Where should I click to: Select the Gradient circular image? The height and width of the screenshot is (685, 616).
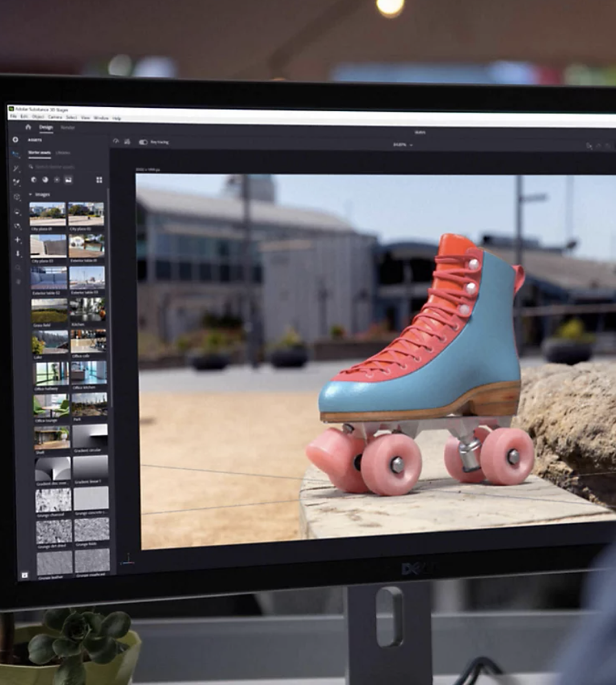[90, 437]
